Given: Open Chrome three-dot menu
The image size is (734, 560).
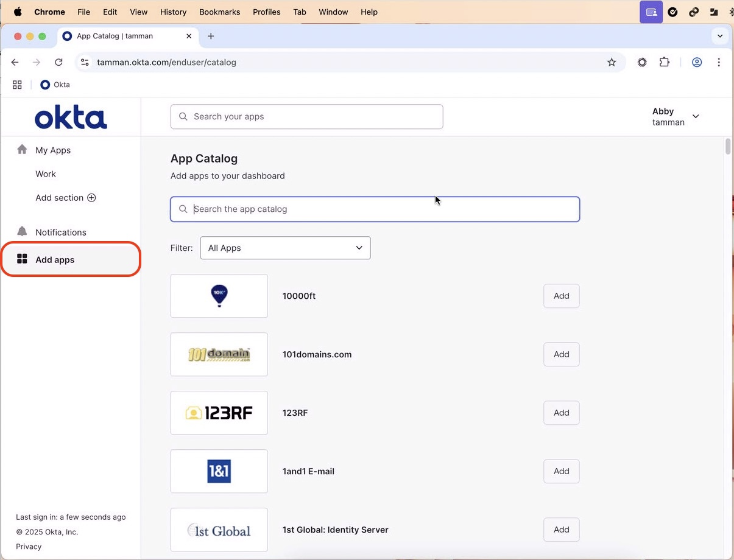Looking at the screenshot, I should [719, 62].
